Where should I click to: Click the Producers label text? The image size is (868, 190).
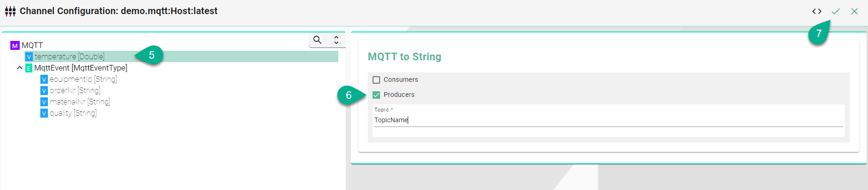(x=399, y=95)
